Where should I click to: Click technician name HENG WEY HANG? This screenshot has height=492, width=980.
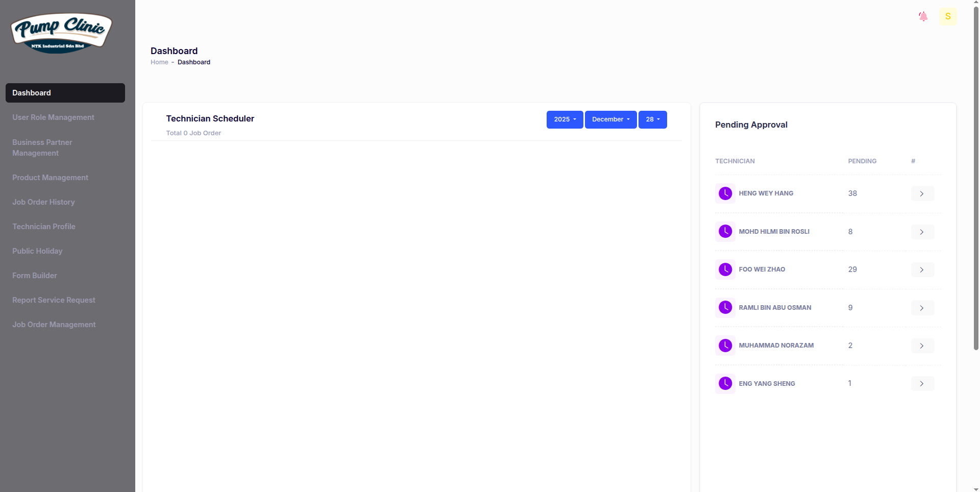coord(766,193)
